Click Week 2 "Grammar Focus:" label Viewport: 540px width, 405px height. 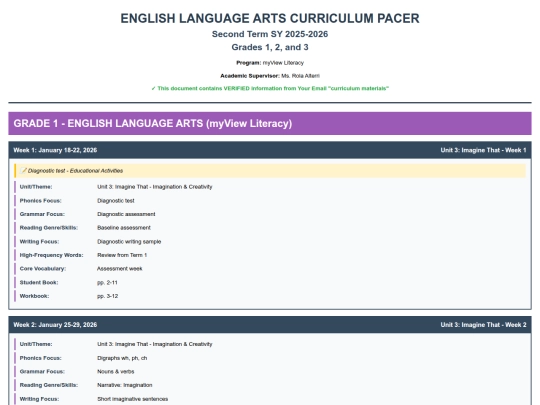point(42,372)
